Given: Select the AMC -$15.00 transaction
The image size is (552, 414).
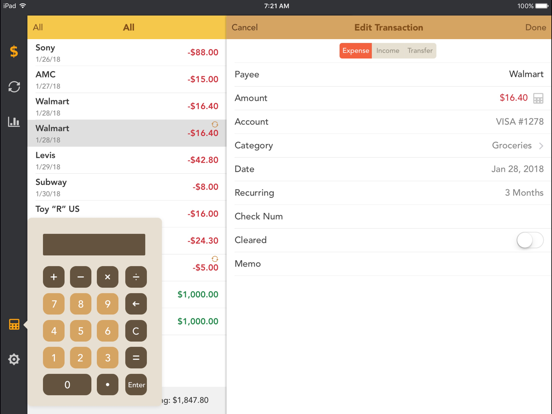Looking at the screenshot, I should (x=127, y=79).
